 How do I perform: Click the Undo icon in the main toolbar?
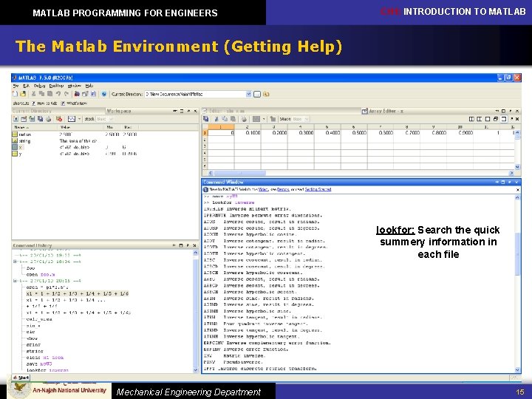pos(57,94)
